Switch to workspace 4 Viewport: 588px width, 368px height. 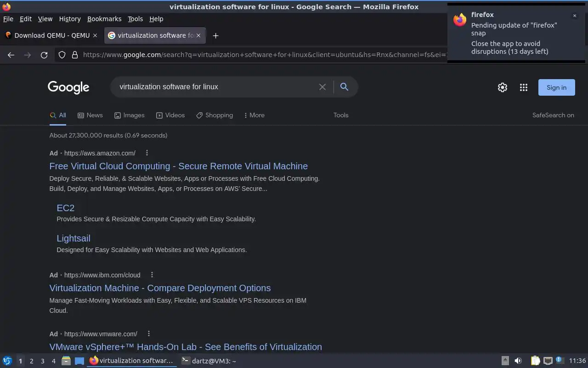point(53,361)
